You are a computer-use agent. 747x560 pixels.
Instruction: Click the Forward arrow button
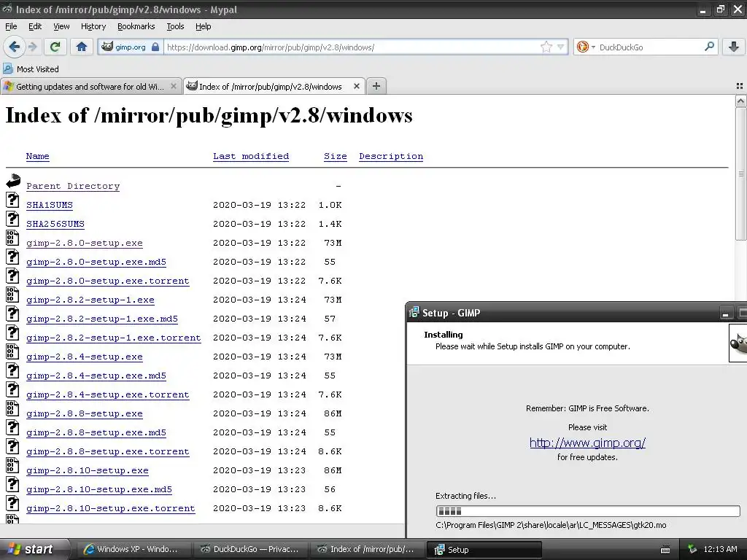32,47
